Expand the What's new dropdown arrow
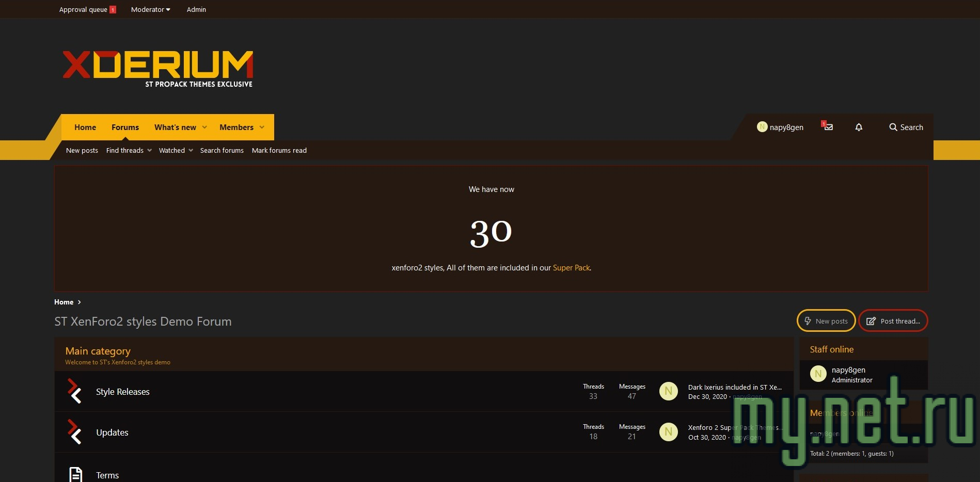This screenshot has height=482, width=980. pos(204,127)
